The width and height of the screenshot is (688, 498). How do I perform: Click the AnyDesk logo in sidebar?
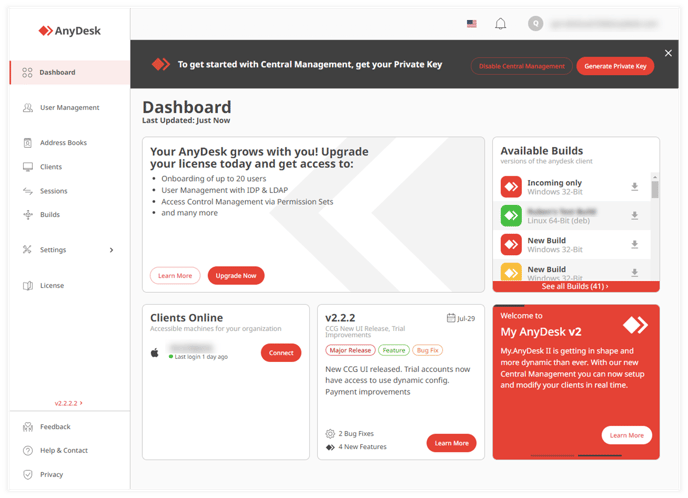click(x=69, y=31)
